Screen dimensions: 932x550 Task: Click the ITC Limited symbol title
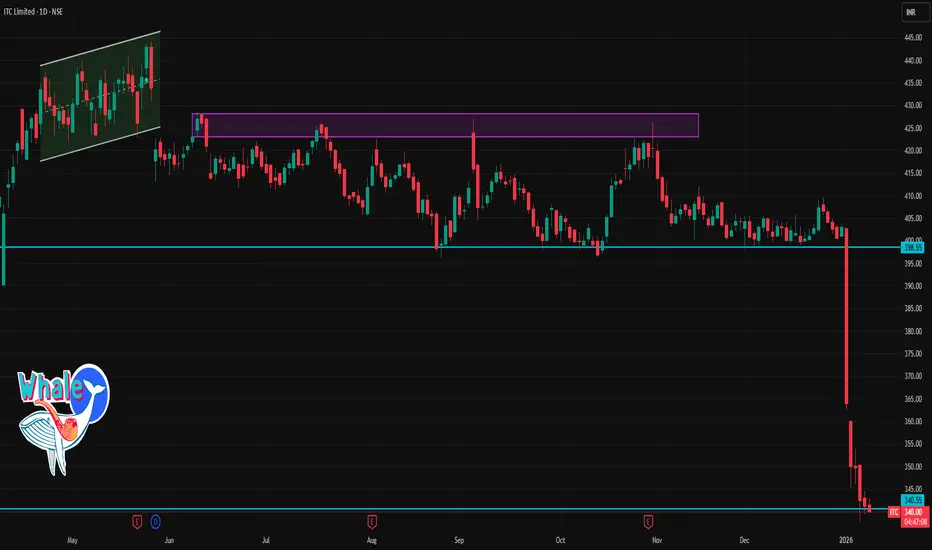[33, 11]
